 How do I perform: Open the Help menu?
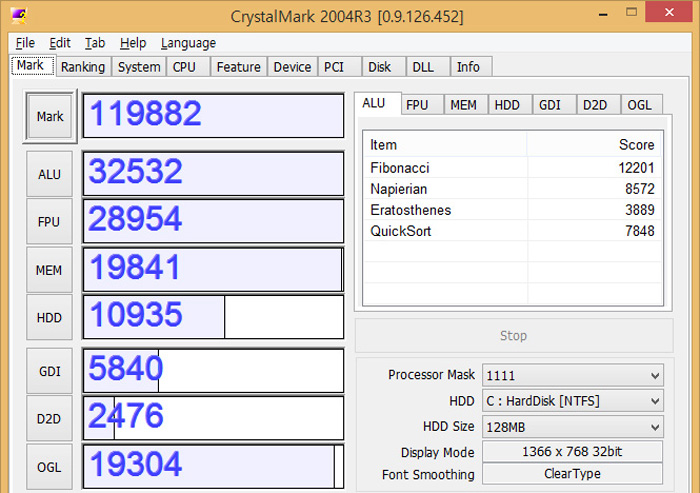click(x=133, y=43)
